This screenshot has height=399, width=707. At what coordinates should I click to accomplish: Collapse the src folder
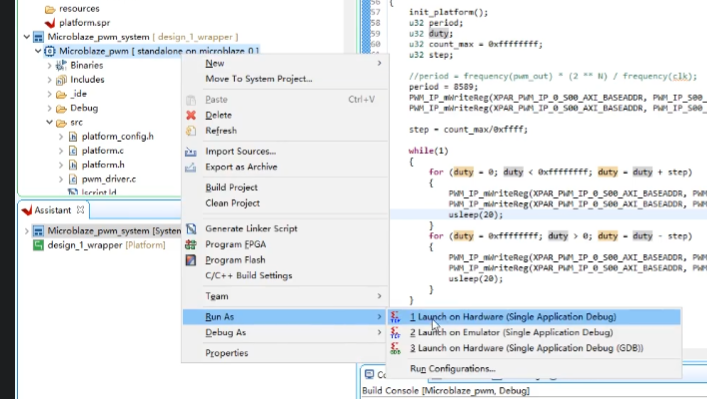pyautogui.click(x=50, y=122)
